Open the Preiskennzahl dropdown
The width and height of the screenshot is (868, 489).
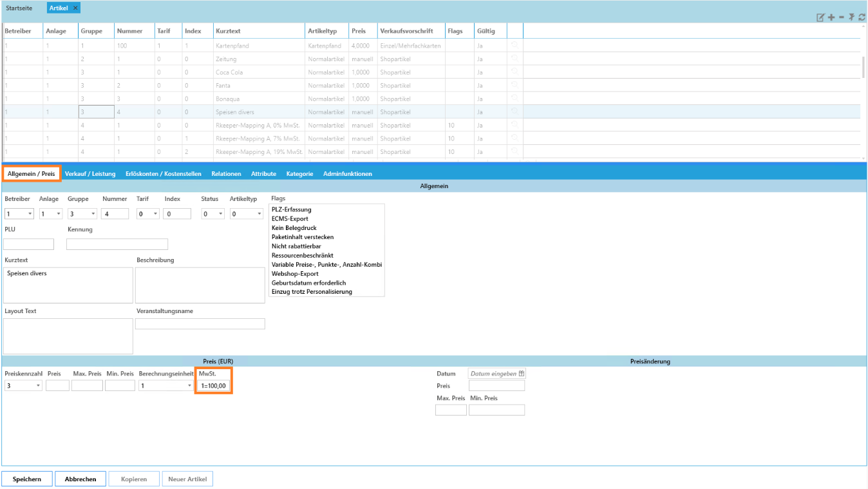(x=39, y=386)
